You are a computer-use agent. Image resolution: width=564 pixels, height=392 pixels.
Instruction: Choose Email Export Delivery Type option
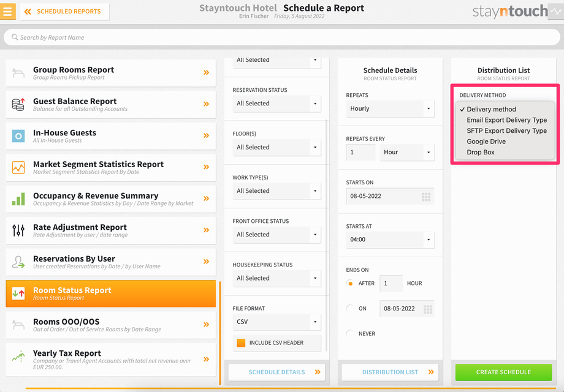505,120
